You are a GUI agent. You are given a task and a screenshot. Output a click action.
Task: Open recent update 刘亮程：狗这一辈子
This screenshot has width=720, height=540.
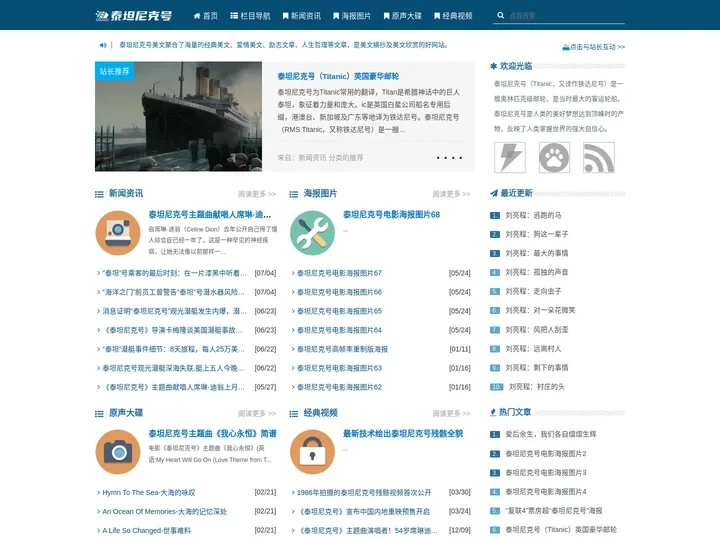point(537,234)
